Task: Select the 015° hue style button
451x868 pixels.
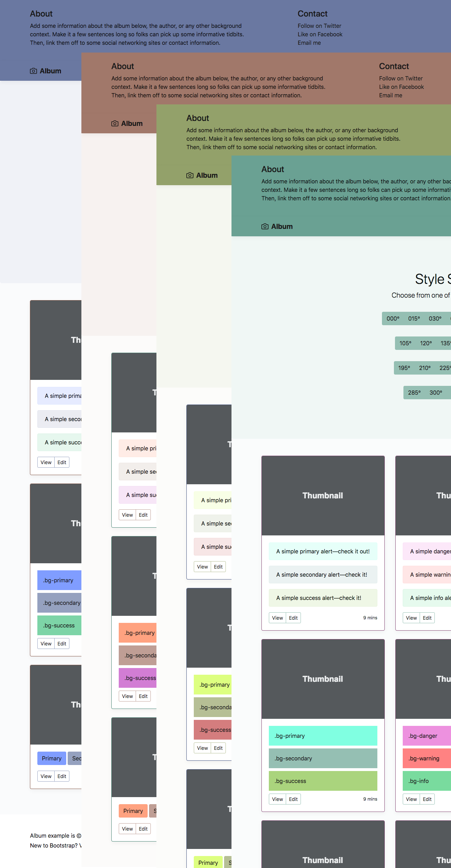Action: pos(414,318)
